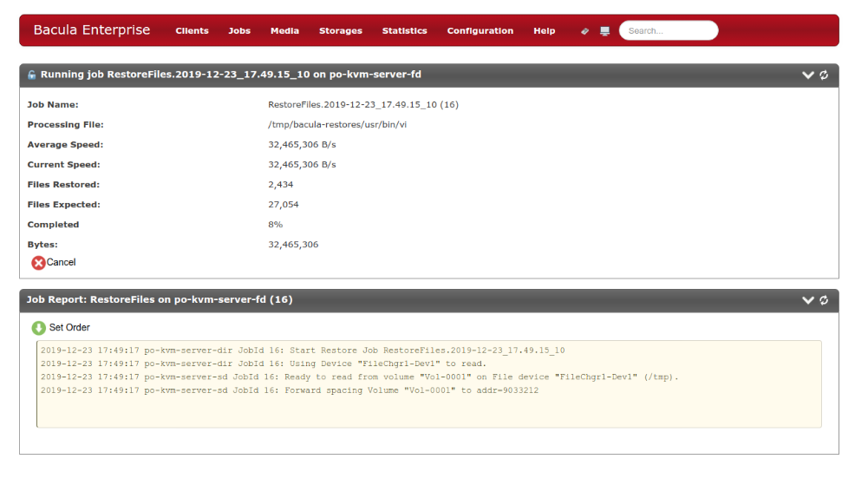Cancel the running restore job

click(x=54, y=262)
